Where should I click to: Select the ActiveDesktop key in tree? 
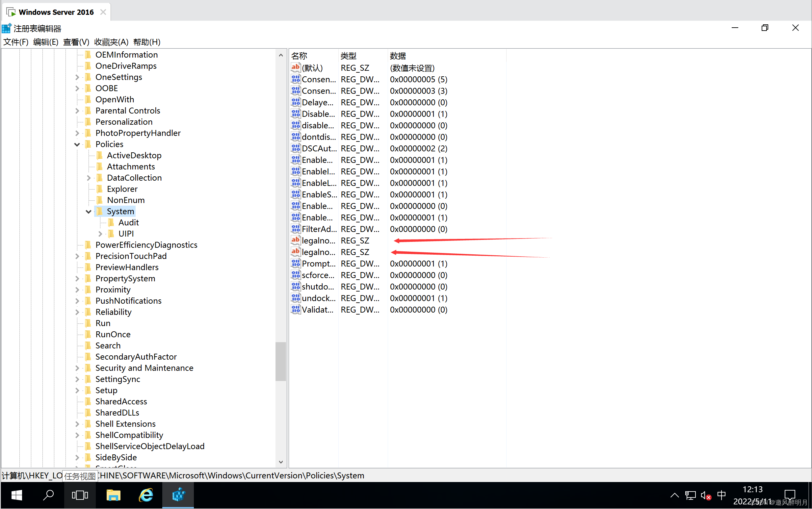click(x=134, y=155)
